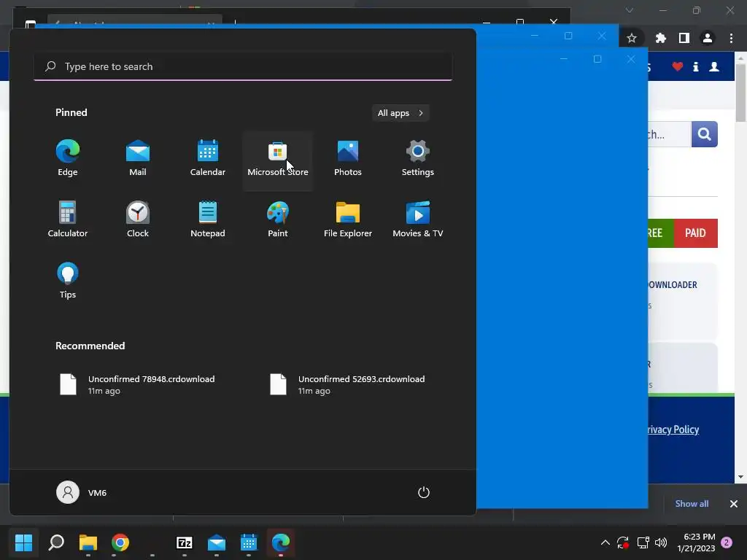747x560 pixels.
Task: Open Unconfirmed 78948.crdownload recommended file
Action: (x=138, y=384)
